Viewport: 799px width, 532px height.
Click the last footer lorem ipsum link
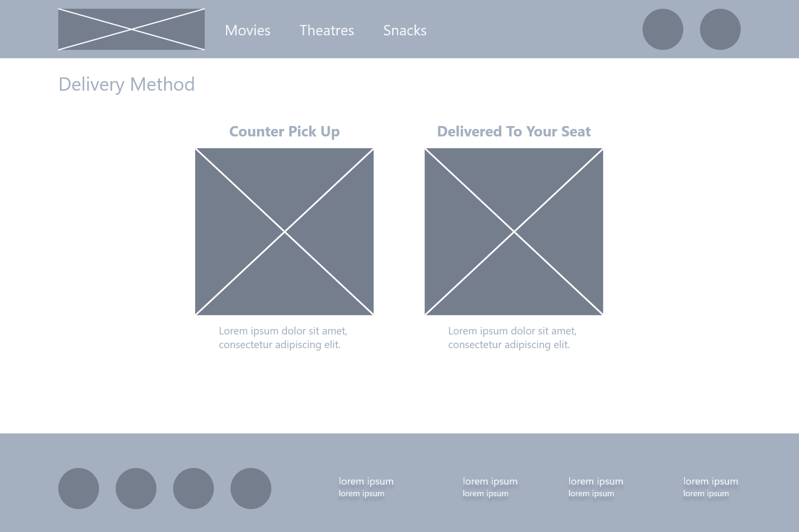point(710,482)
